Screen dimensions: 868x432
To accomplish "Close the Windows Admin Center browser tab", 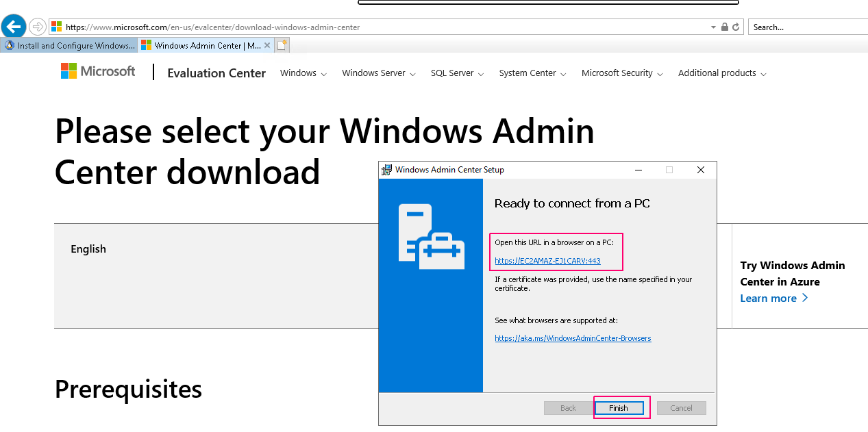I will [267, 46].
